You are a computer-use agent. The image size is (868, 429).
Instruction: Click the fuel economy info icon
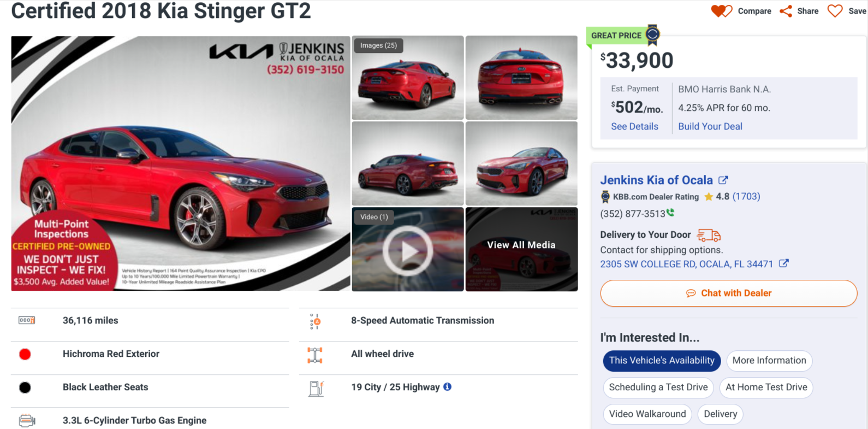447,386
